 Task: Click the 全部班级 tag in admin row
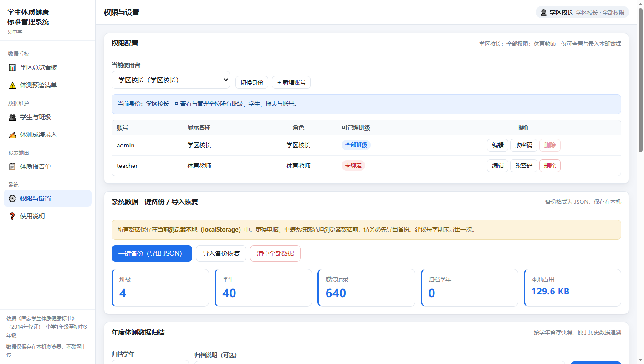356,145
